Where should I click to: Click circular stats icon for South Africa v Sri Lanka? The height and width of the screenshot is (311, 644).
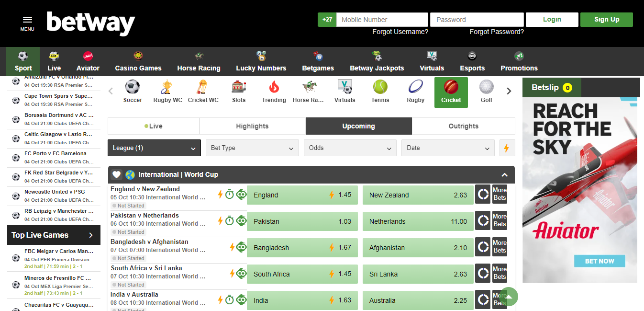(483, 274)
